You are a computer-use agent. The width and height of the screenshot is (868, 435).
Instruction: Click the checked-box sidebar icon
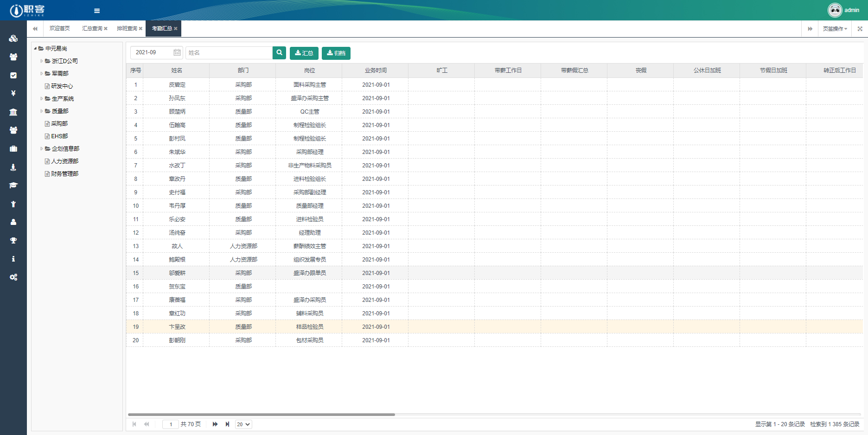click(13, 75)
